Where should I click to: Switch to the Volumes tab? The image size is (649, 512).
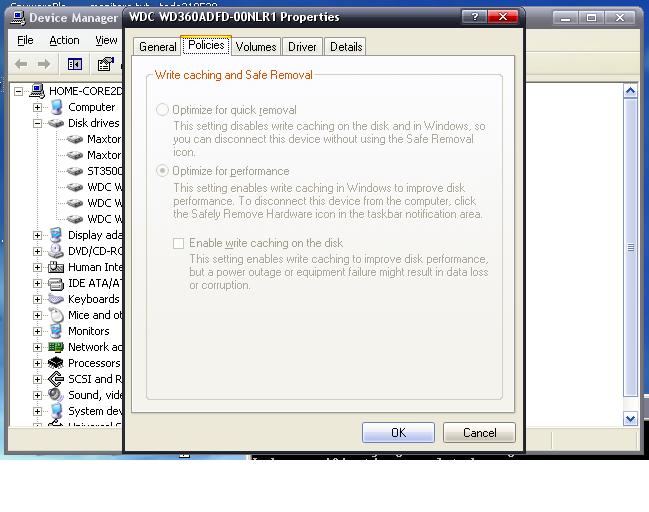256,46
